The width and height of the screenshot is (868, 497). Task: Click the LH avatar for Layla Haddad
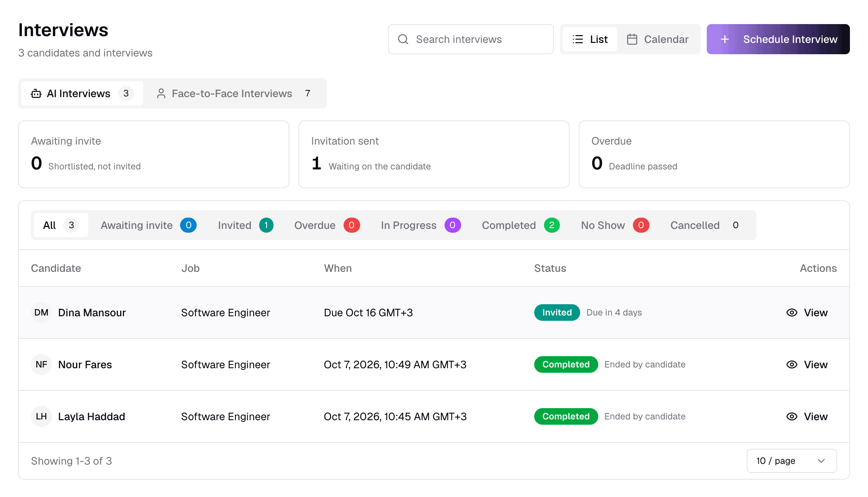[41, 416]
